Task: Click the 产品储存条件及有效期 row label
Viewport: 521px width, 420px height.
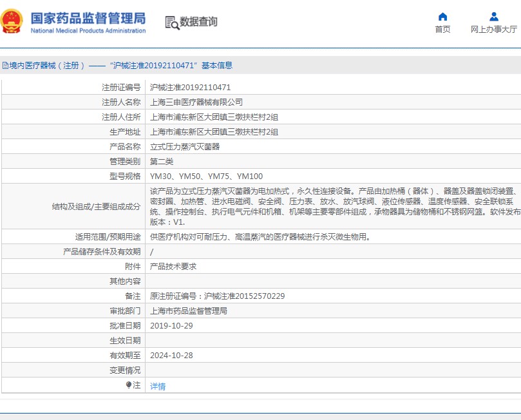Action: coord(102,251)
